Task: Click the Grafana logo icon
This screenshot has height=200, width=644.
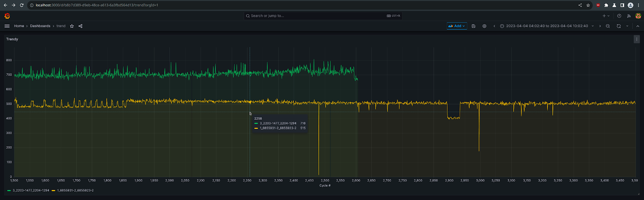Action: [7, 16]
